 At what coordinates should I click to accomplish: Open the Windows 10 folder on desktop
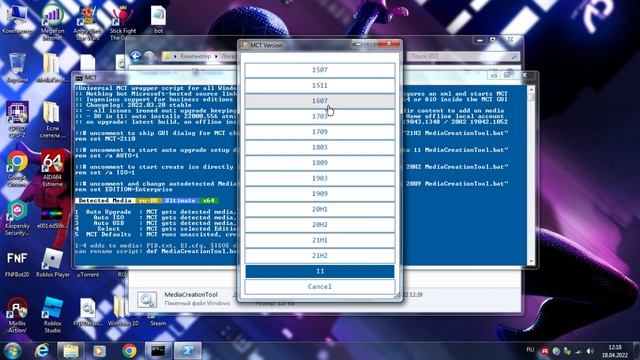click(x=122, y=312)
